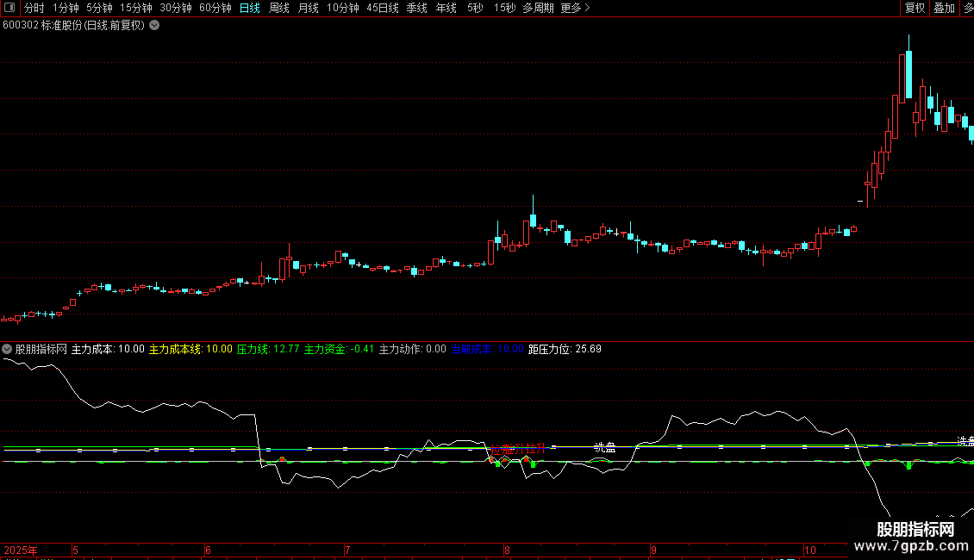This screenshot has width=974, height=560.
Task: Switch to 月线 monthly chart
Action: 308,8
